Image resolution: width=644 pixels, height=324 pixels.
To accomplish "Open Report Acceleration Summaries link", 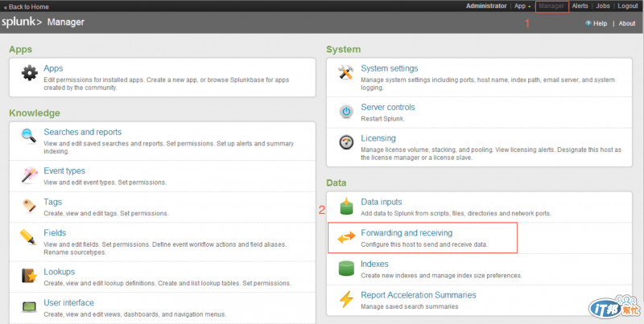I will (418, 295).
